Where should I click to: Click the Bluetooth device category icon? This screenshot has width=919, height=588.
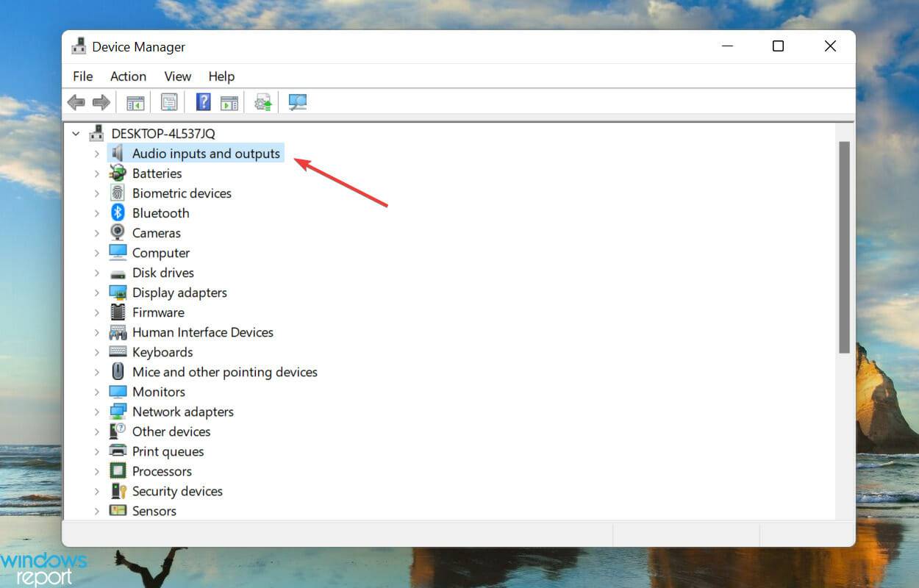coord(118,212)
